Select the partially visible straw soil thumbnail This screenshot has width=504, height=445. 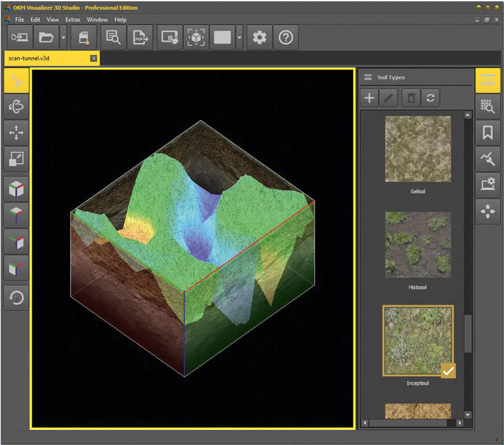tap(418, 411)
